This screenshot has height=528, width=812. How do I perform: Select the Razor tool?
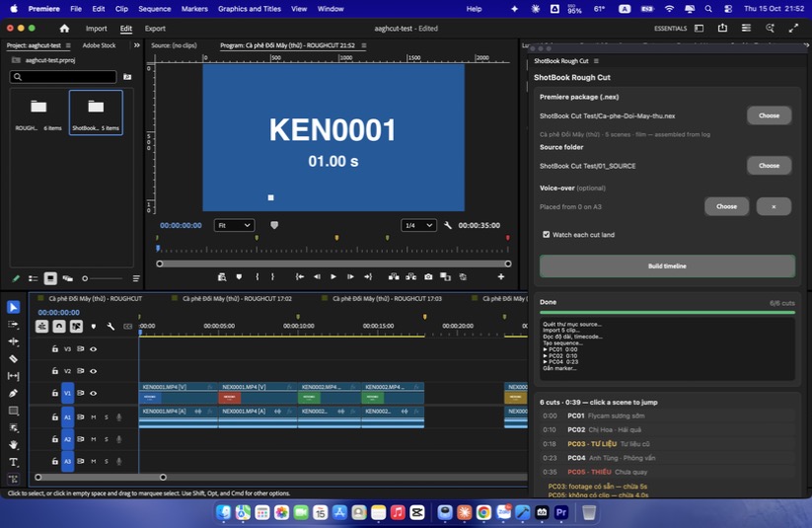(14, 358)
